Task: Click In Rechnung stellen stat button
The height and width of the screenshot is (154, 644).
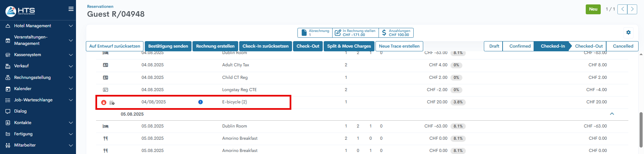Action: (x=355, y=33)
